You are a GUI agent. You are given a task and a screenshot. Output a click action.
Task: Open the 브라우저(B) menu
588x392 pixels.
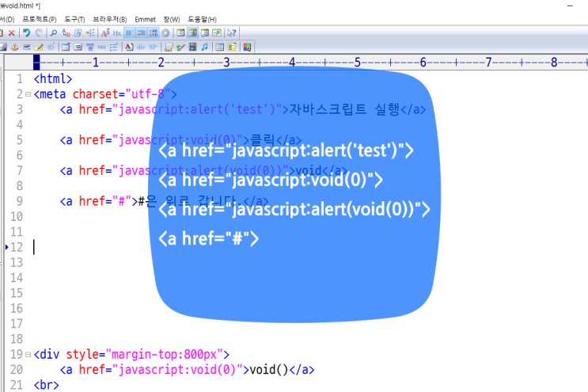[x=109, y=19]
